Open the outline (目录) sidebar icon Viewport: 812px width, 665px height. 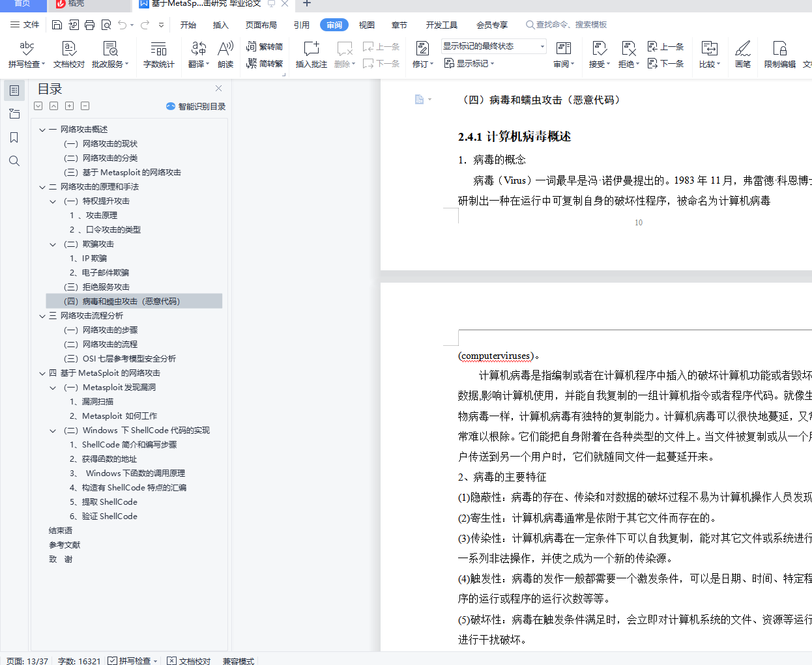(x=14, y=91)
